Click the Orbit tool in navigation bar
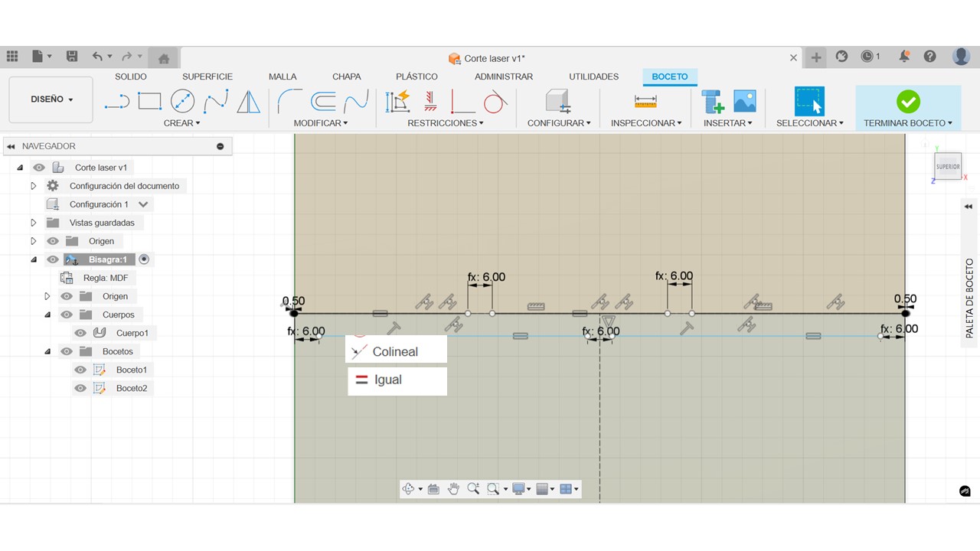 coord(409,489)
